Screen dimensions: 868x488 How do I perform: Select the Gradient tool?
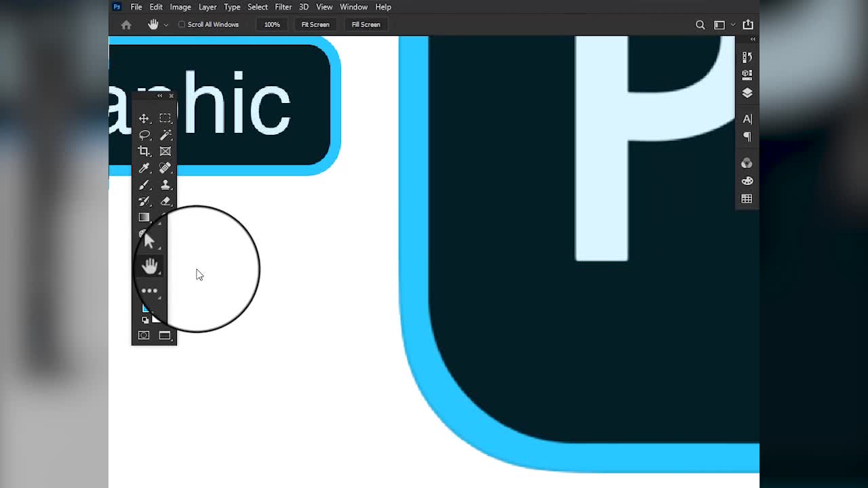pos(144,218)
